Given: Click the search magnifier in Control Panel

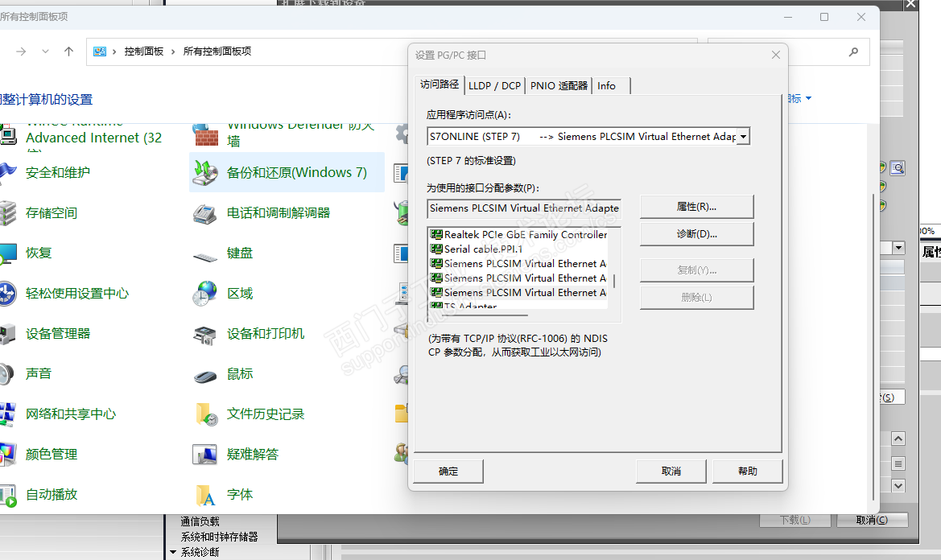Looking at the screenshot, I should pyautogui.click(x=853, y=52).
